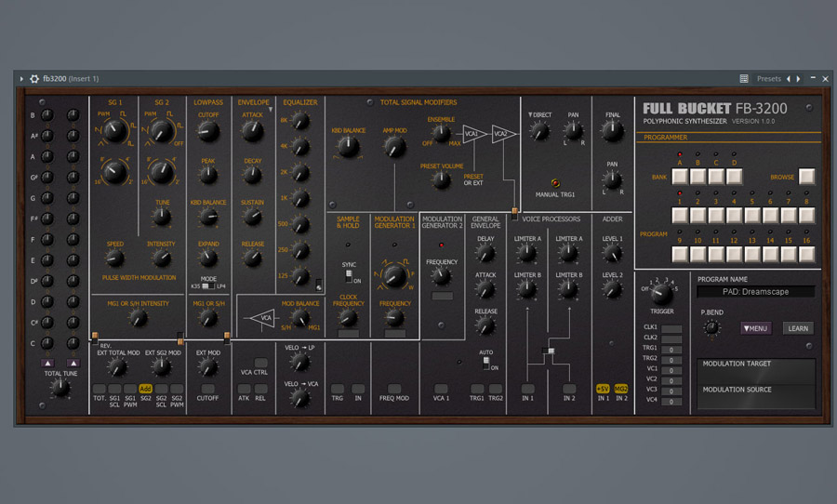This screenshot has height=504, width=837.
Task: Click the Program Name display field
Action: (755, 292)
